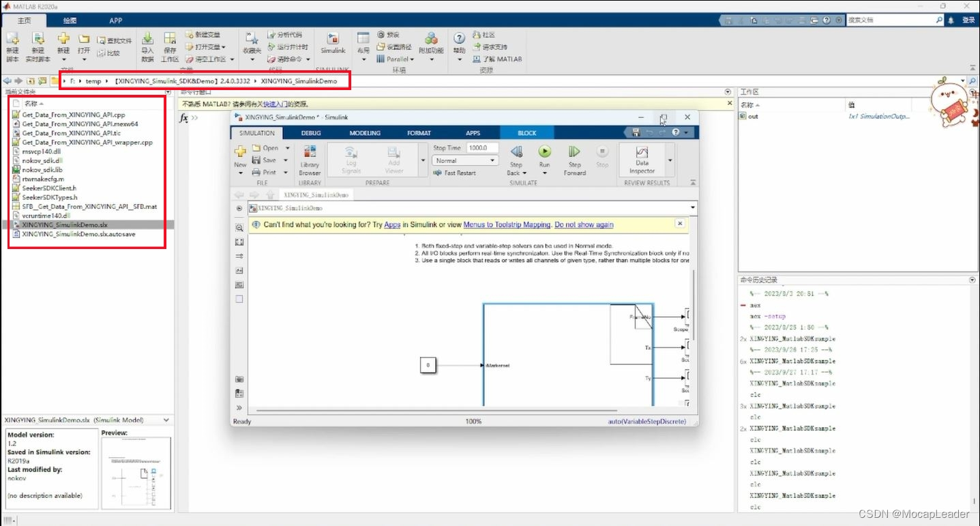This screenshot has width=980, height=526.
Task: Open XINGYING_SimulinkDemo model tab in Simulink
Action: (316, 194)
